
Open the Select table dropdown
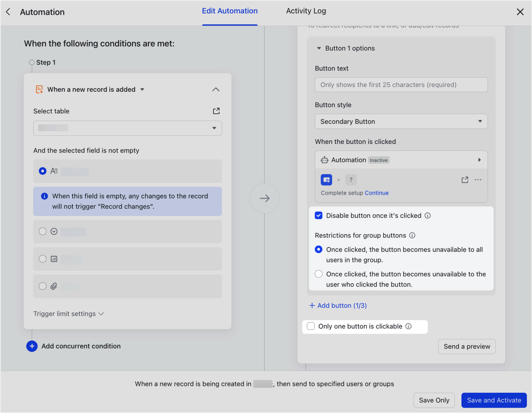pos(128,128)
